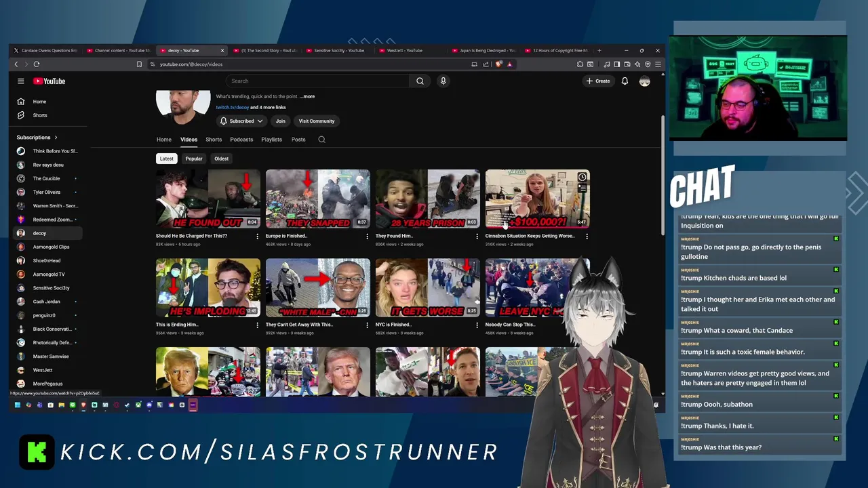This screenshot has width=868, height=488.
Task: Search within channel magnifier icon
Action: [x=321, y=140]
